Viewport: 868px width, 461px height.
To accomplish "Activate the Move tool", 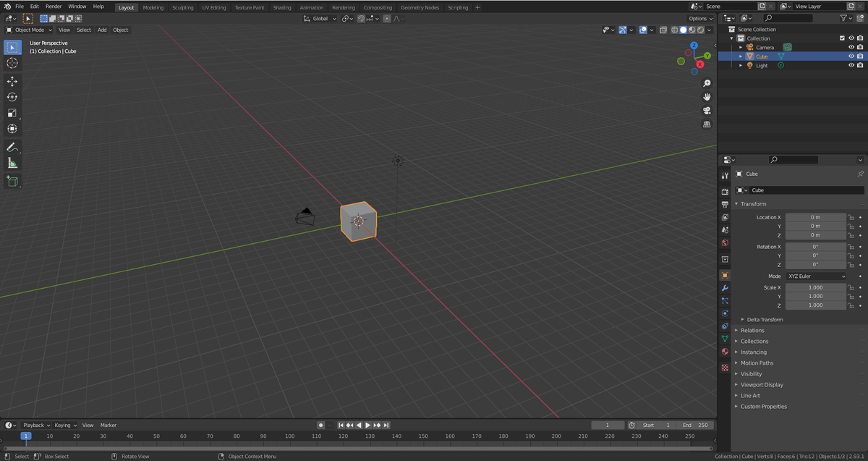I will (x=12, y=81).
